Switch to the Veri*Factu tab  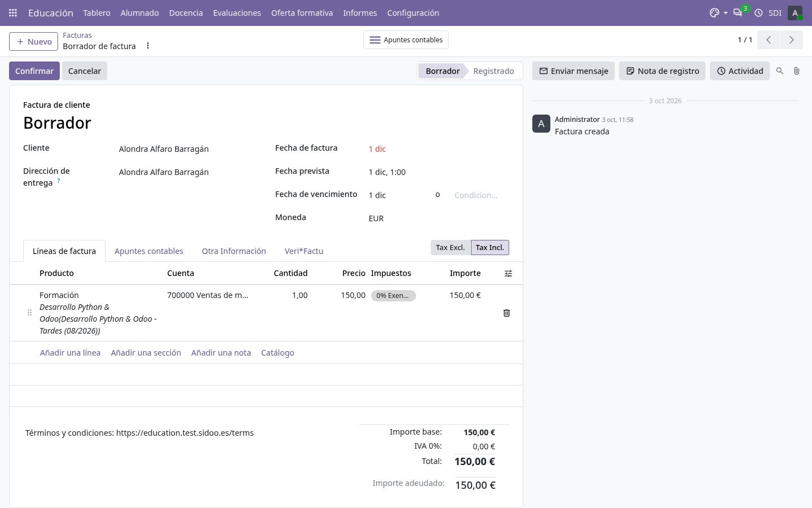coord(304,251)
